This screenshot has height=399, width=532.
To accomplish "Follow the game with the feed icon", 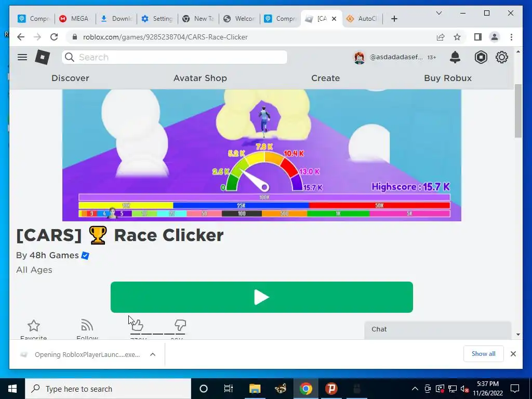I will click(x=87, y=325).
